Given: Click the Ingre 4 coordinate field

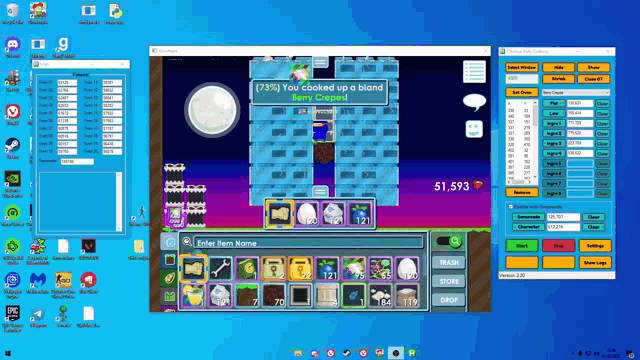Looking at the screenshot, I should [580, 153].
